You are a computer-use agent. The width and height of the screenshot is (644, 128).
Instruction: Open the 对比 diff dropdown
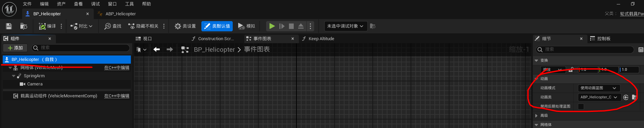[x=81, y=26]
